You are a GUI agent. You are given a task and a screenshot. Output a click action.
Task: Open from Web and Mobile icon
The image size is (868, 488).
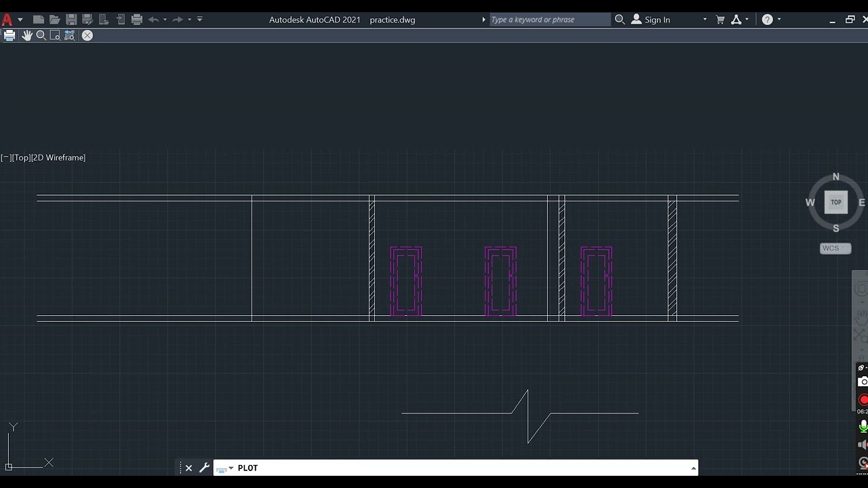point(104,20)
